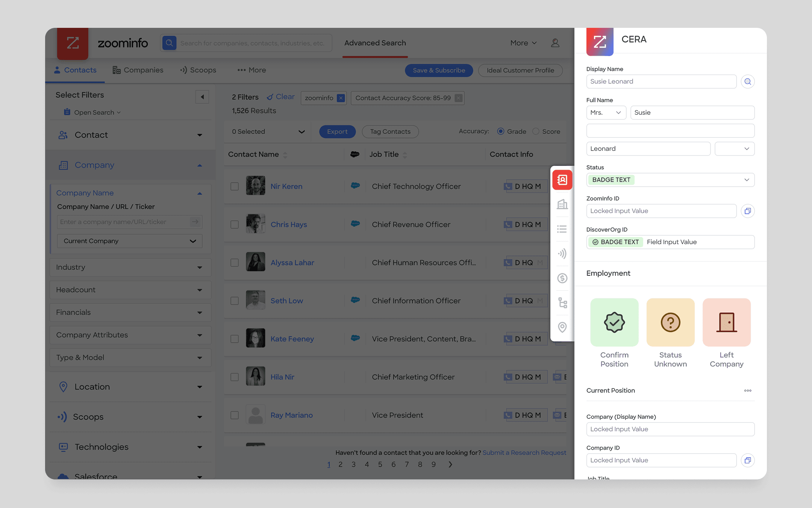This screenshot has height=508, width=812.
Task: Remove the Contact Accuracy Score filter chip
Action: coord(459,98)
